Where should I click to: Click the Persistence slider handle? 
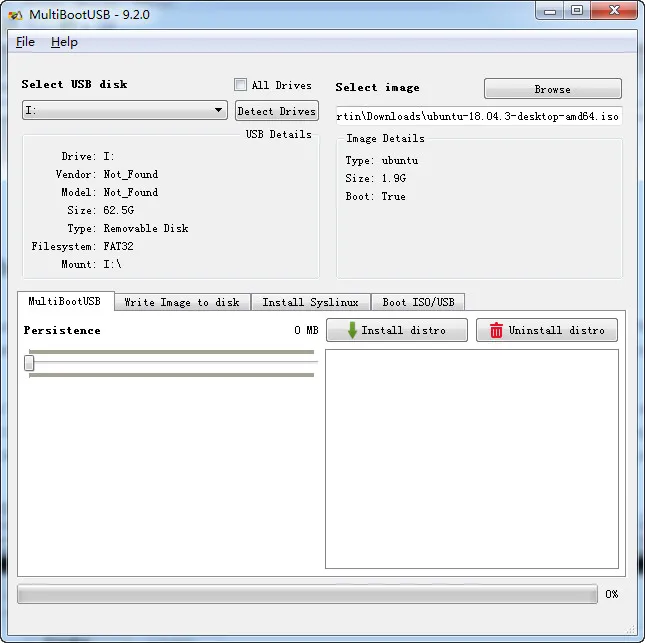[x=29, y=363]
